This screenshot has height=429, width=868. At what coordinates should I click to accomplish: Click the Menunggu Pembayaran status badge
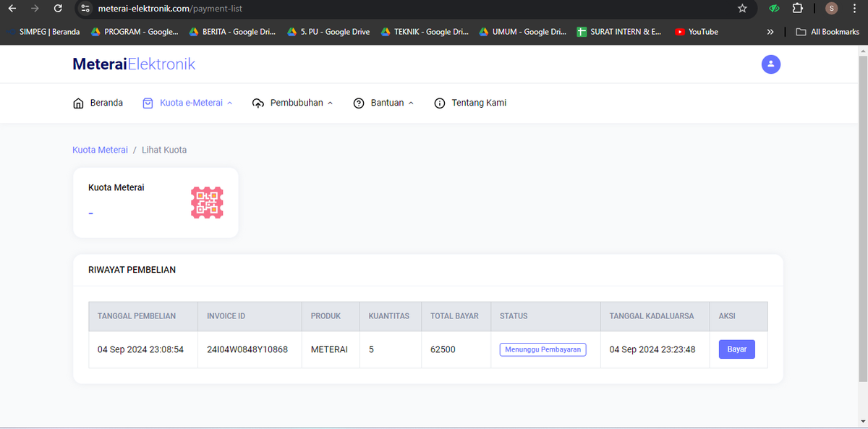542,349
